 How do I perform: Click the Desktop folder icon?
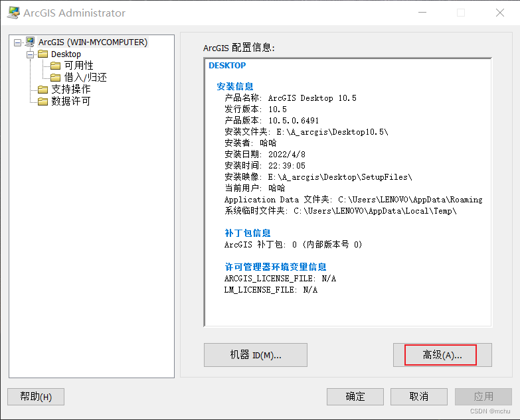43,54
